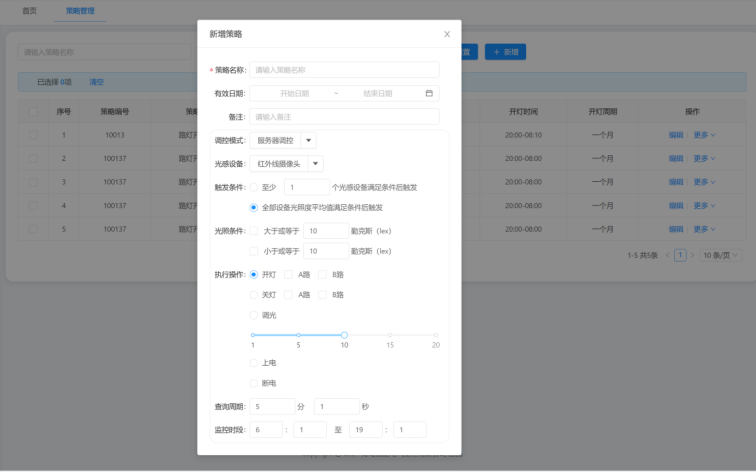Click the 清空 link
The image size is (756, 472).
pyautogui.click(x=96, y=82)
